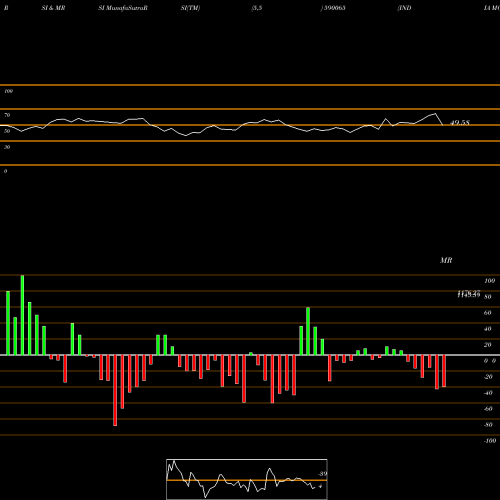The image size is (500, 500).
Task: Click the histogram -60 axis label
Action: [x=488, y=409]
